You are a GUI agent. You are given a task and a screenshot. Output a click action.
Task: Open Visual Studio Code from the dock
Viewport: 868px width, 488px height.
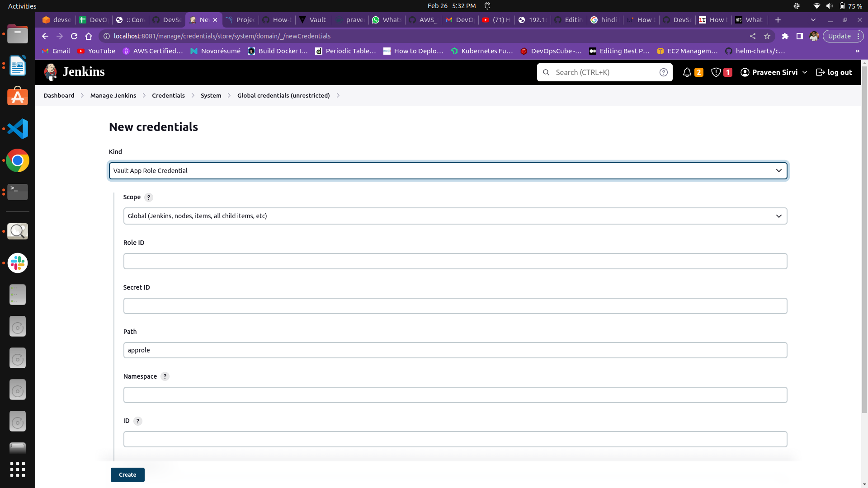pyautogui.click(x=18, y=129)
